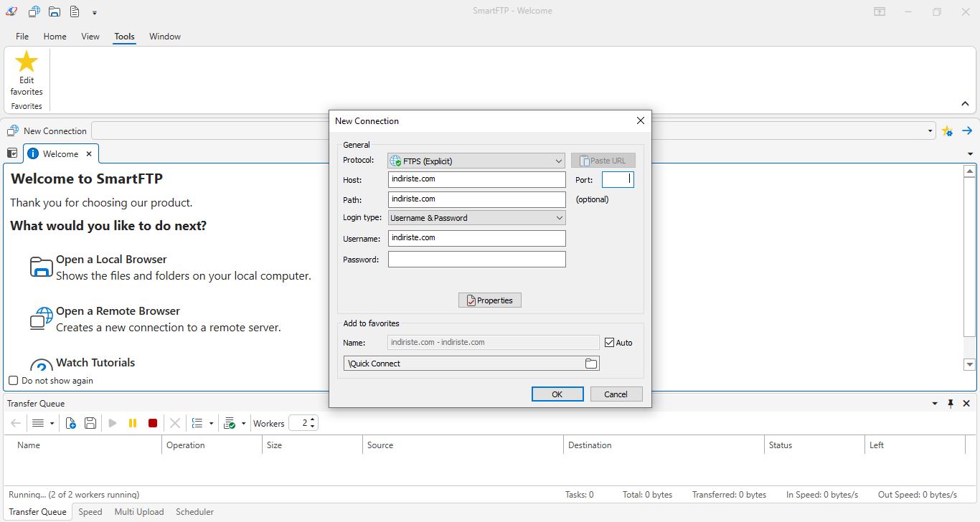Switch to the Scheduler tab
Image resolution: width=980 pixels, height=522 pixels.
194,512
